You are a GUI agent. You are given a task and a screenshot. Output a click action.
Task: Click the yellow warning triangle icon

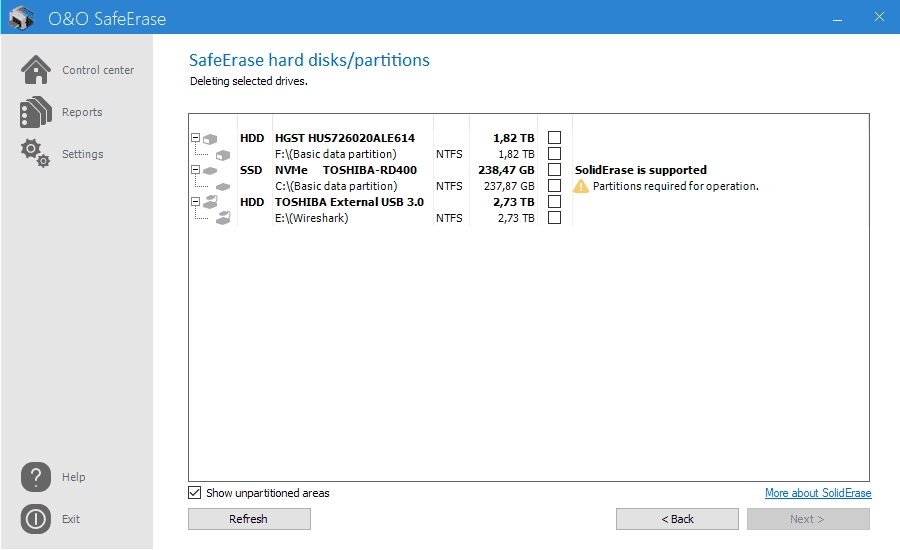[x=581, y=186]
